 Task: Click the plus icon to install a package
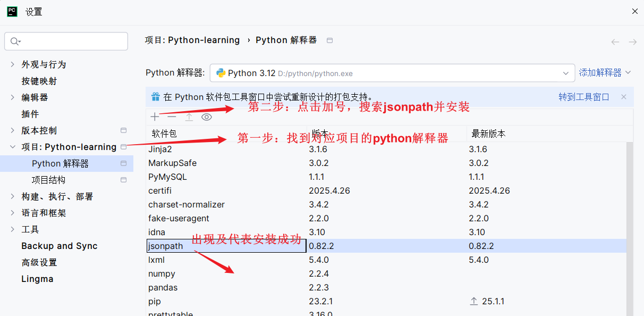155,117
